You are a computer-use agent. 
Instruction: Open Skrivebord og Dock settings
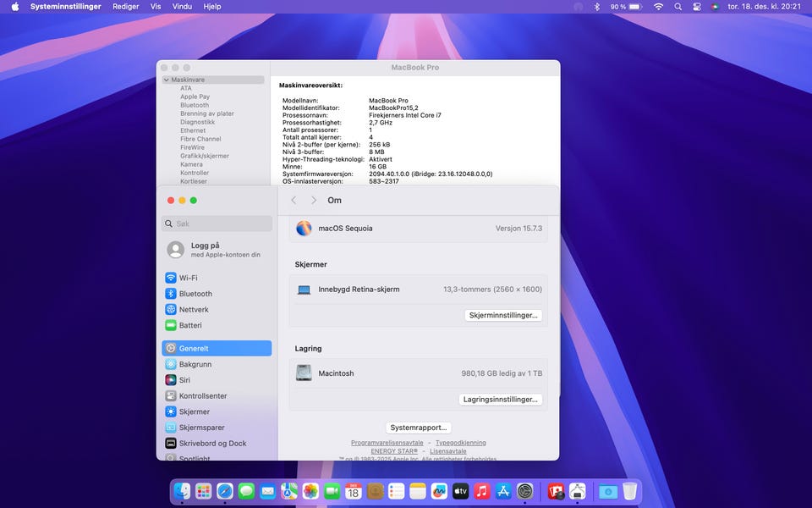(x=212, y=443)
